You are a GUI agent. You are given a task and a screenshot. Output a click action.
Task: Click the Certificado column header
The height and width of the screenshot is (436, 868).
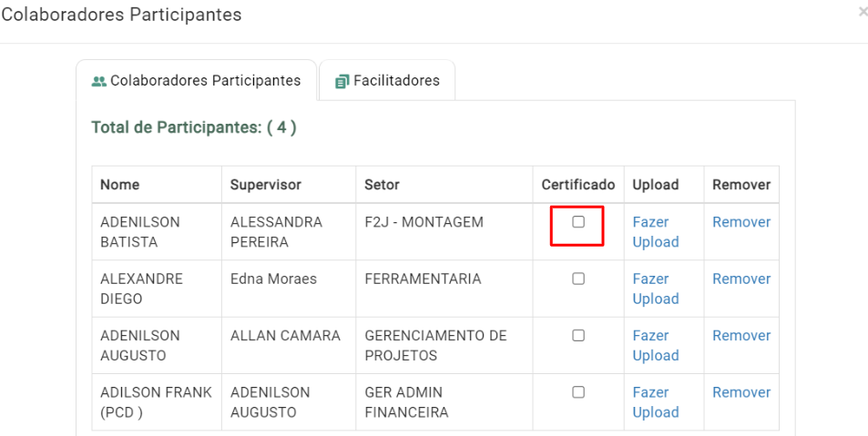point(578,185)
